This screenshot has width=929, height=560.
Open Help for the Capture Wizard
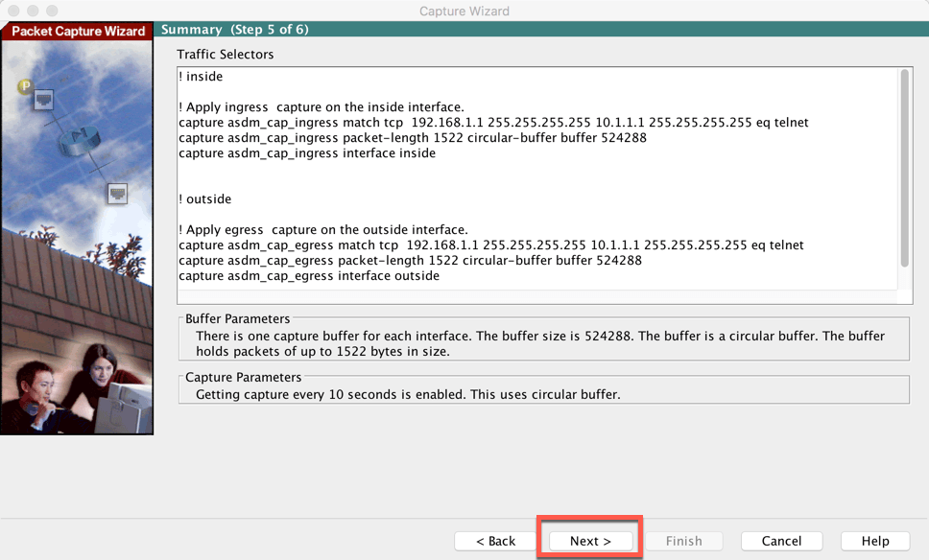(x=874, y=540)
